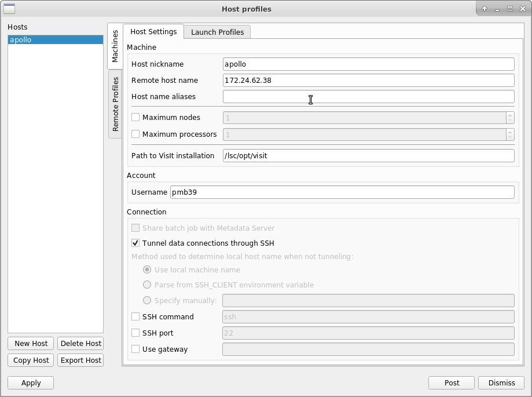Enable the Maximum processors checkbox
Image resolution: width=532 pixels, height=397 pixels.
tap(135, 134)
